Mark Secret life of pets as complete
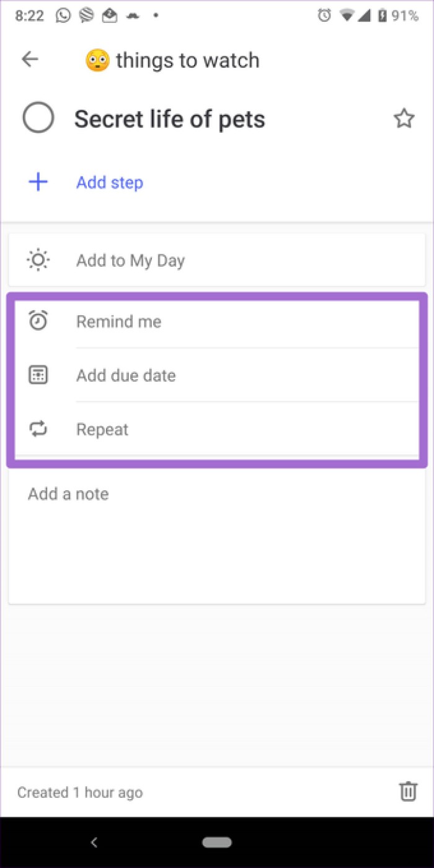The width and height of the screenshot is (434, 868). 38,117
